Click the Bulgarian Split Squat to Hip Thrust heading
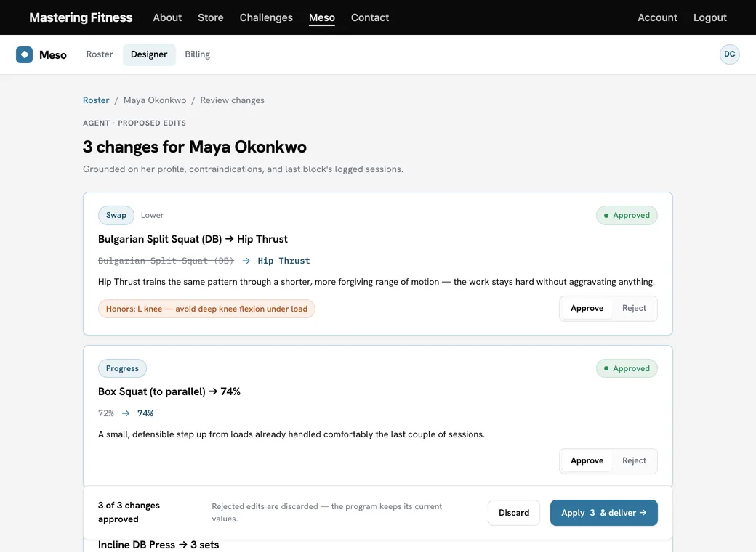The image size is (756, 552). 193,239
